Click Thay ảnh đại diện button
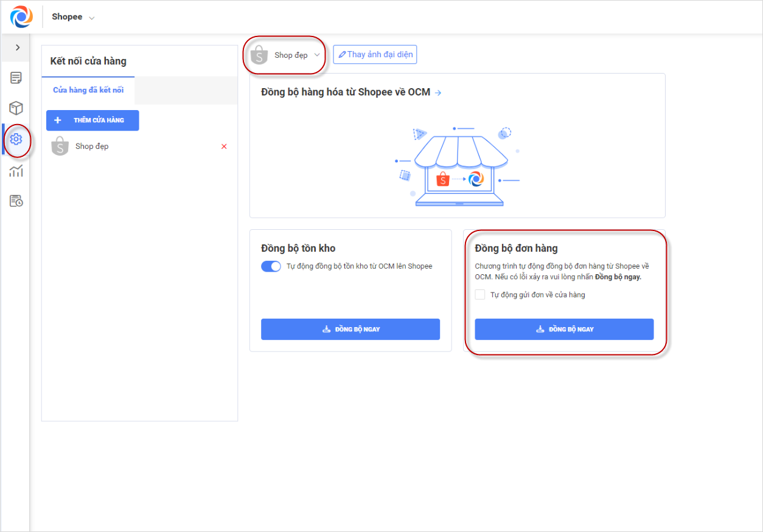763x532 pixels. [x=375, y=55]
